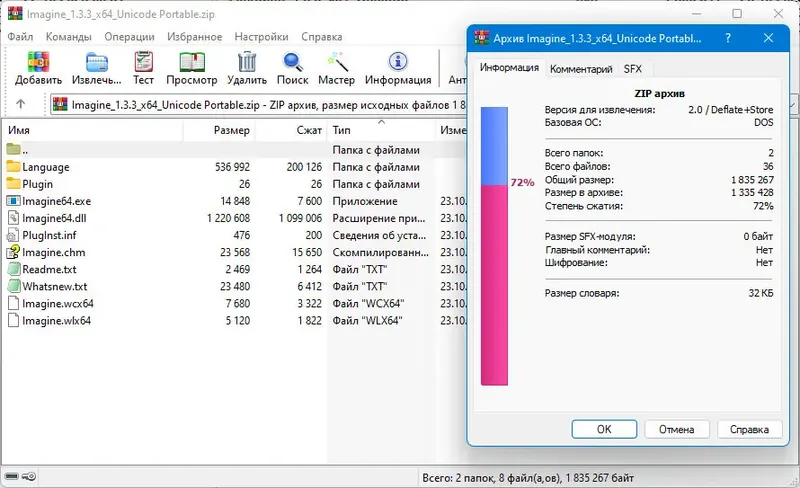
Task: Open the Операции menu
Action: [x=129, y=37]
